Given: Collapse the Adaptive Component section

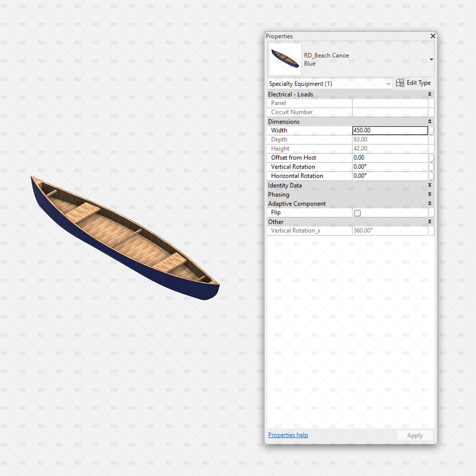Looking at the screenshot, I should [429, 203].
